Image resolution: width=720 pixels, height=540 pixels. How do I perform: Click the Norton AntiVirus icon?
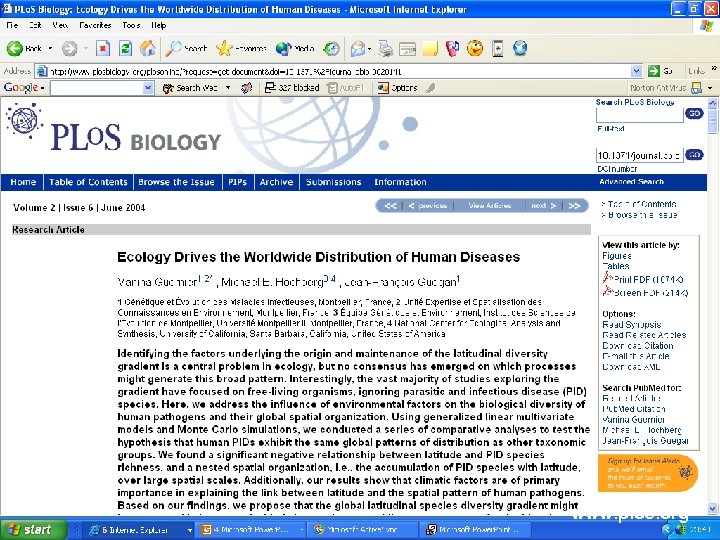click(696, 88)
